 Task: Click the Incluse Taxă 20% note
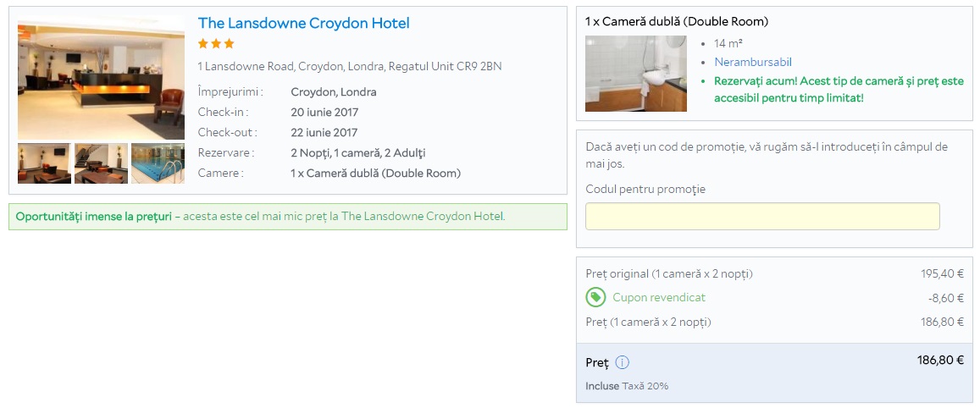click(627, 386)
